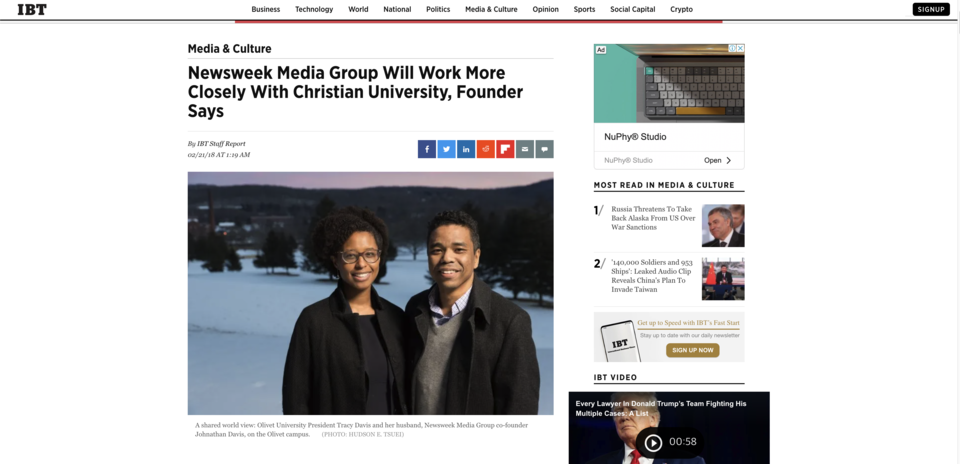Share article on Facebook
960x464 pixels.
[427, 149]
